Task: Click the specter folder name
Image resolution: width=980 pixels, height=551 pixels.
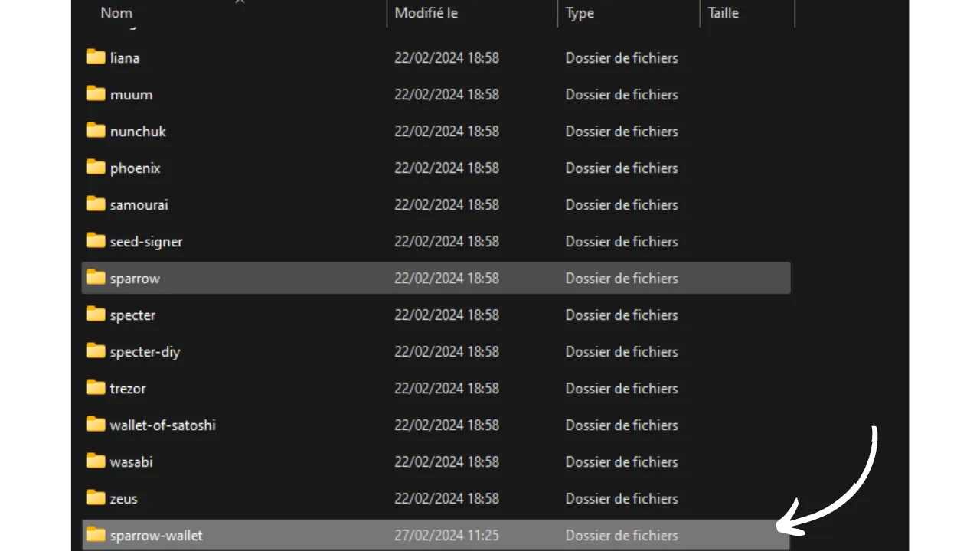Action: [x=132, y=315]
